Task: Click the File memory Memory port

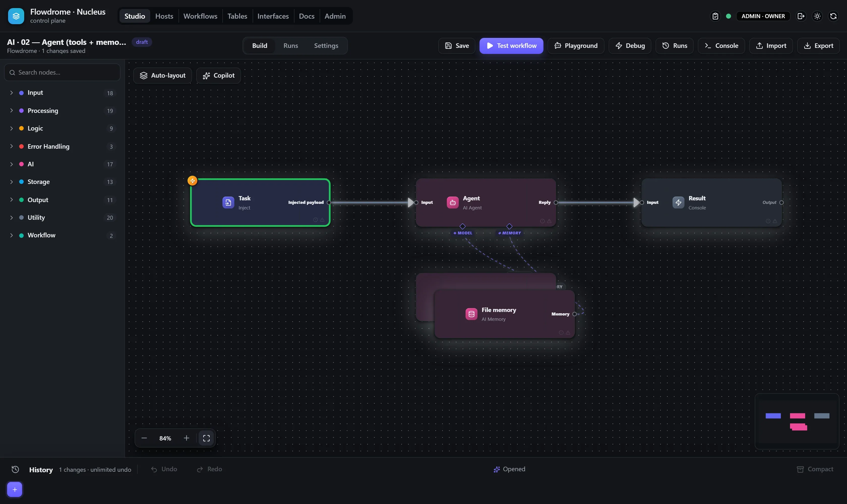Action: 574,314
